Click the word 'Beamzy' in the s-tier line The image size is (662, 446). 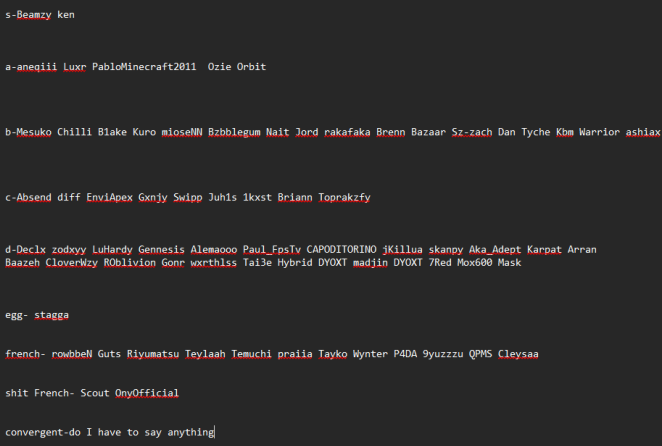click(x=34, y=15)
